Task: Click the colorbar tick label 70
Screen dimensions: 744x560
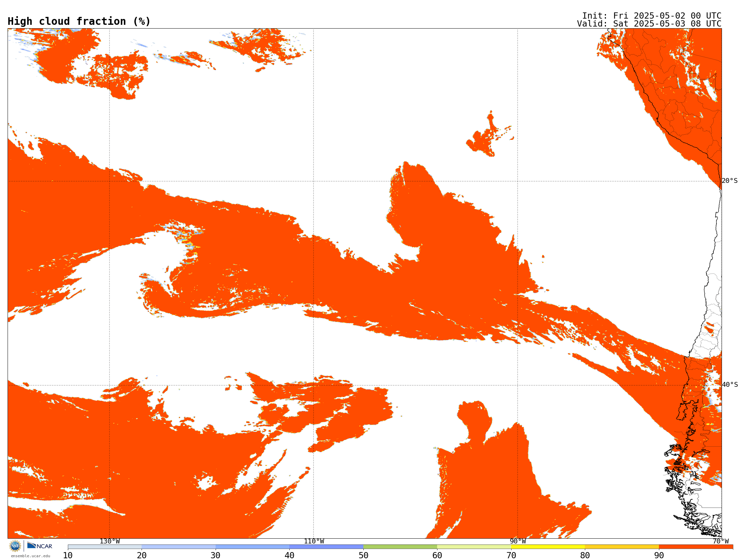Action: coord(511,556)
